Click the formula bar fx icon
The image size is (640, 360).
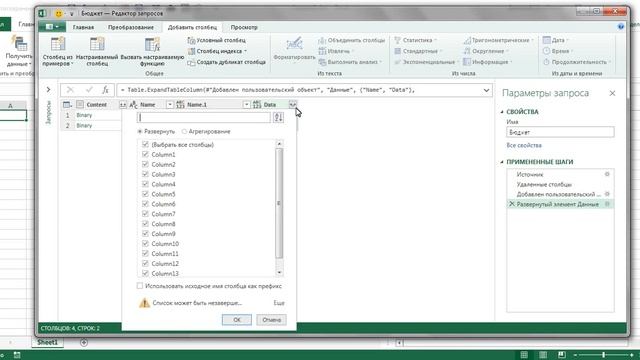click(105, 90)
